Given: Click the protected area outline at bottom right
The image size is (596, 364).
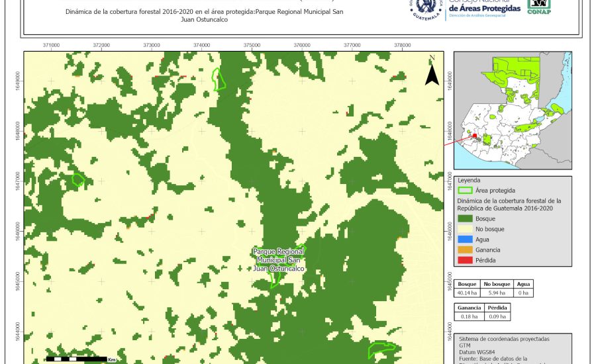Looking at the screenshot, I should pos(381,349).
